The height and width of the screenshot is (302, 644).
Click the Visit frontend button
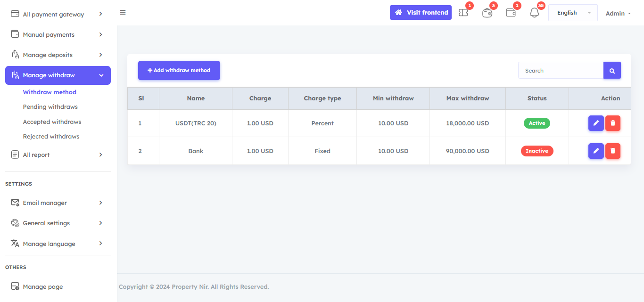coord(421,12)
